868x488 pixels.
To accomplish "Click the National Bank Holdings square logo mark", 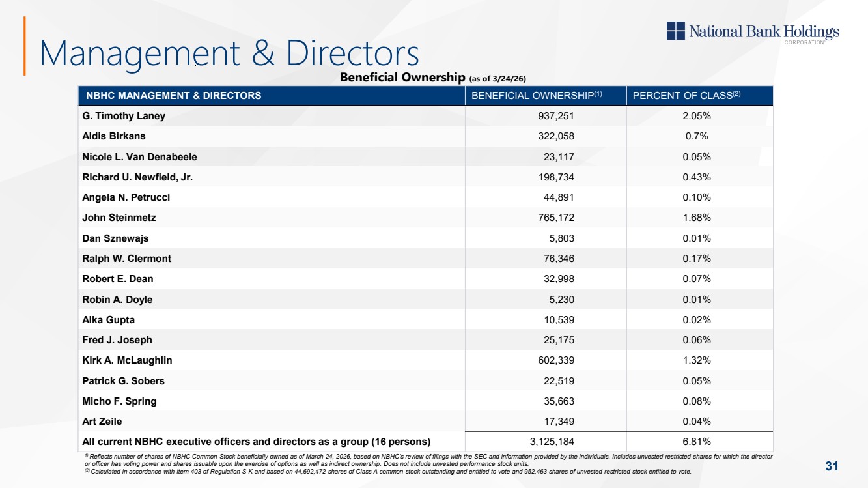I will [x=676, y=31].
